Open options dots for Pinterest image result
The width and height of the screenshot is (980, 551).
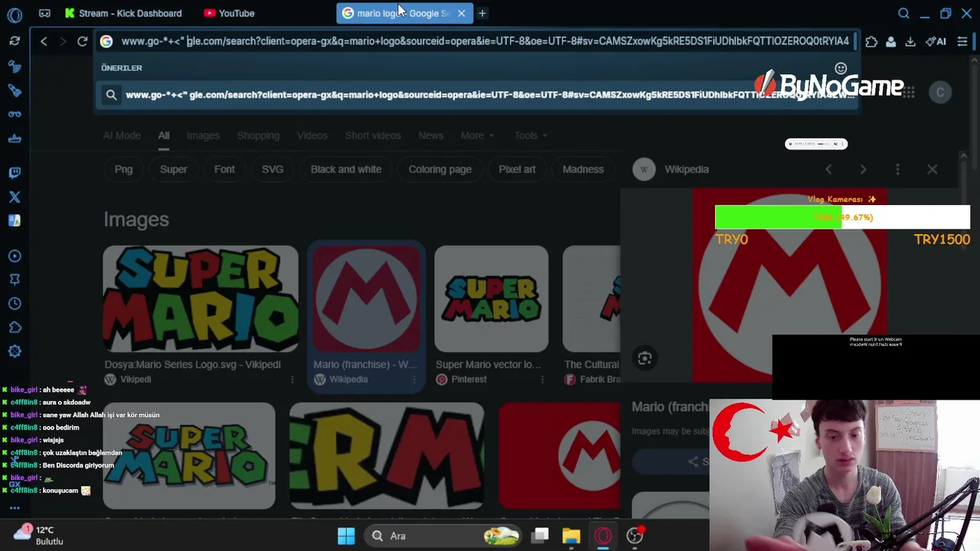[542, 380]
